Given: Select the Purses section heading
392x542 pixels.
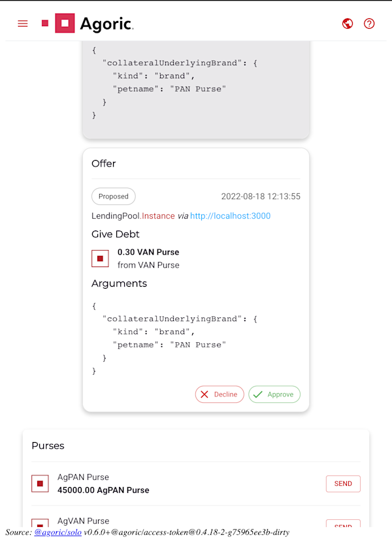Looking at the screenshot, I should [x=48, y=445].
